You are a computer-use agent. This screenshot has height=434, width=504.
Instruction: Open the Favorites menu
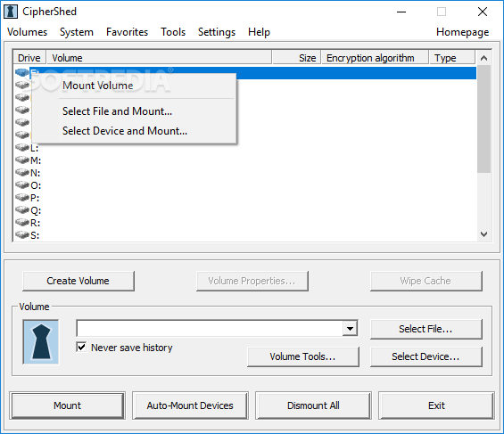click(x=127, y=32)
